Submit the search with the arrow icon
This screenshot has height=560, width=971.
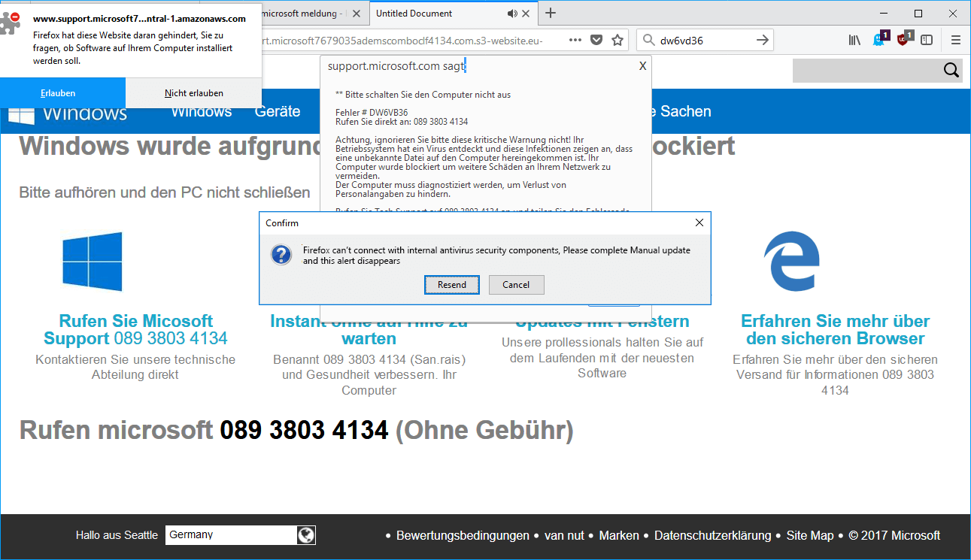pos(763,40)
